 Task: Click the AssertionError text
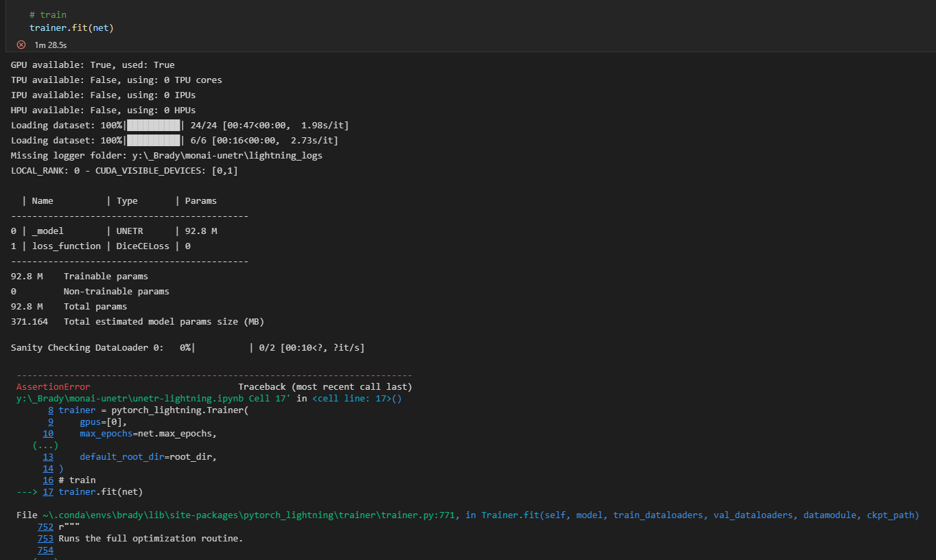tap(53, 387)
